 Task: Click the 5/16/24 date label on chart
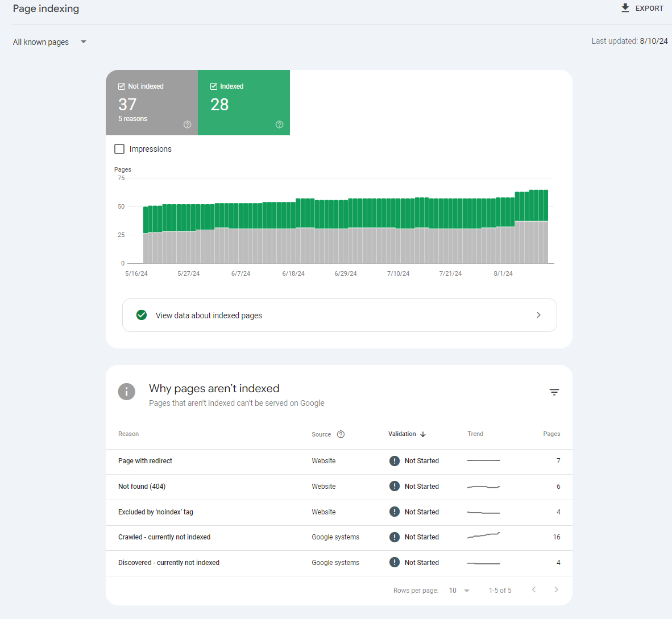coord(136,273)
